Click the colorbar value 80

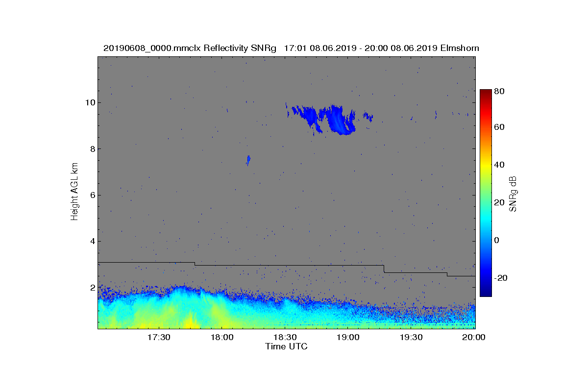pos(500,91)
